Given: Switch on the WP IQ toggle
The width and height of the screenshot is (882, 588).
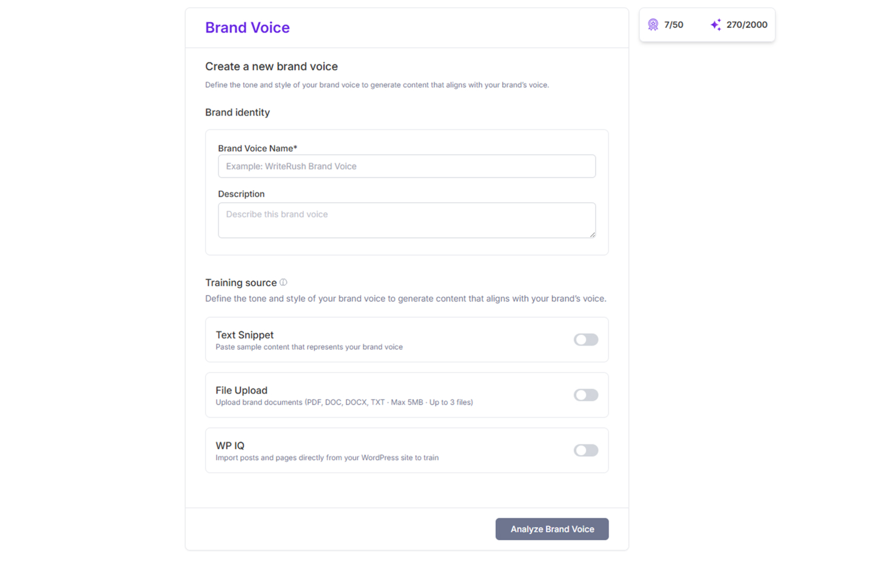Looking at the screenshot, I should (x=586, y=450).
